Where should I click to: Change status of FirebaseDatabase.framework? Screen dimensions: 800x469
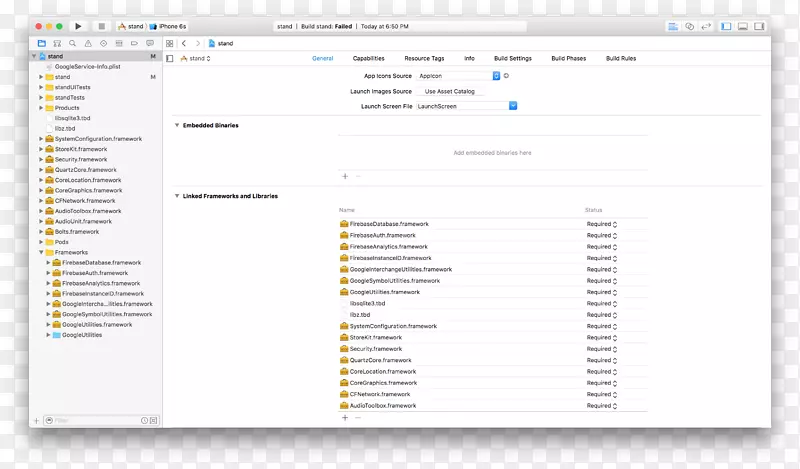(602, 224)
